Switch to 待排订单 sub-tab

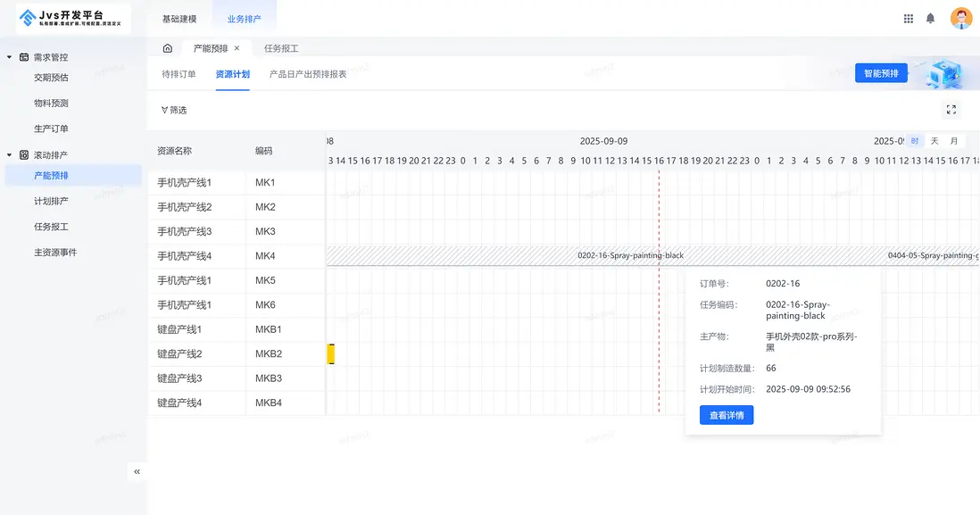click(x=179, y=74)
